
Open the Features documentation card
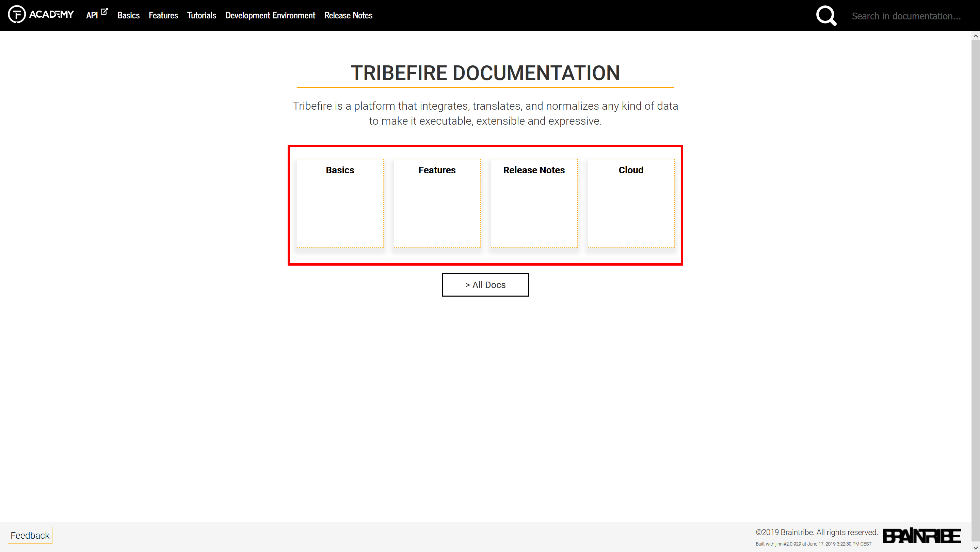437,203
